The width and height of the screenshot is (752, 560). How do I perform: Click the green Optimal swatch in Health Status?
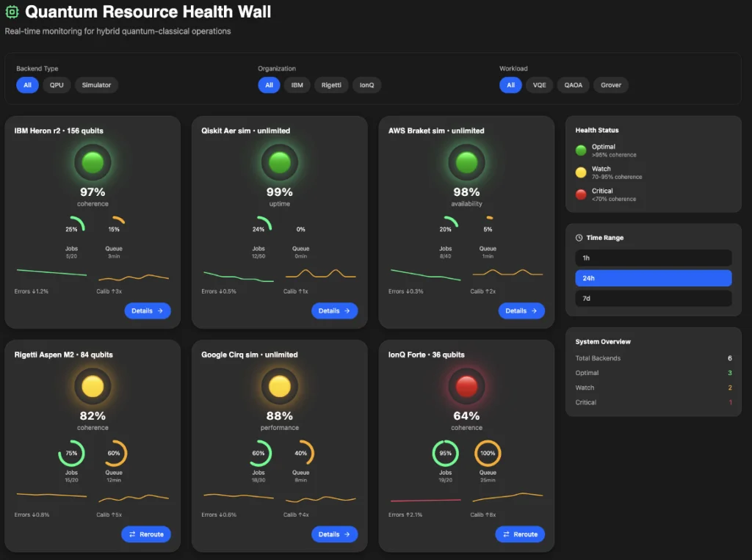[x=581, y=150]
